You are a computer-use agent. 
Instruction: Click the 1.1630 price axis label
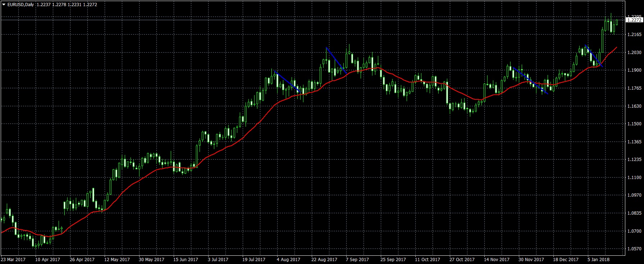(634, 106)
